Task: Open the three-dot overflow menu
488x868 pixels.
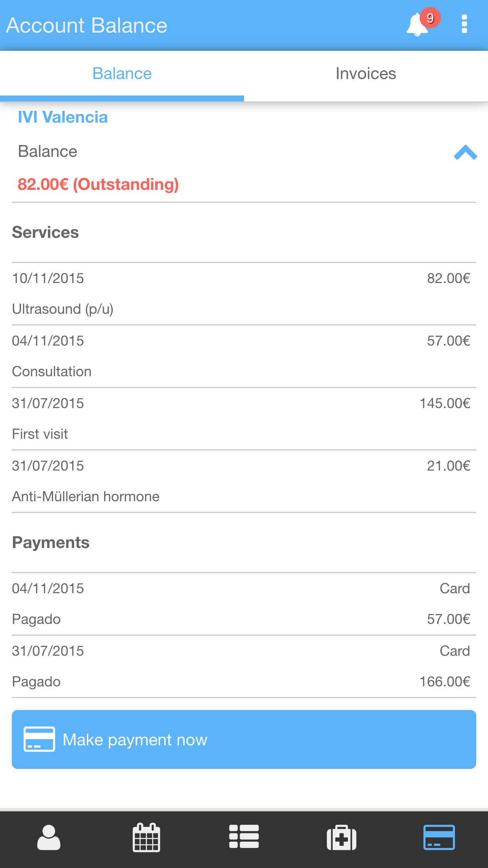Action: point(464,24)
